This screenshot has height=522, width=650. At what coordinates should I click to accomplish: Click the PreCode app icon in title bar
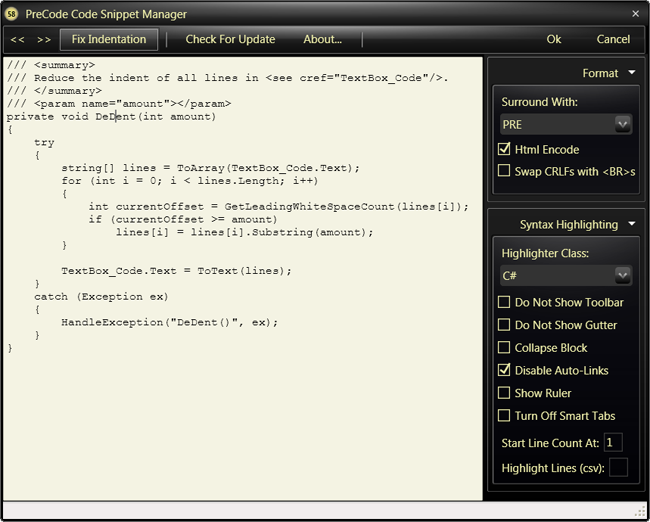(x=12, y=14)
